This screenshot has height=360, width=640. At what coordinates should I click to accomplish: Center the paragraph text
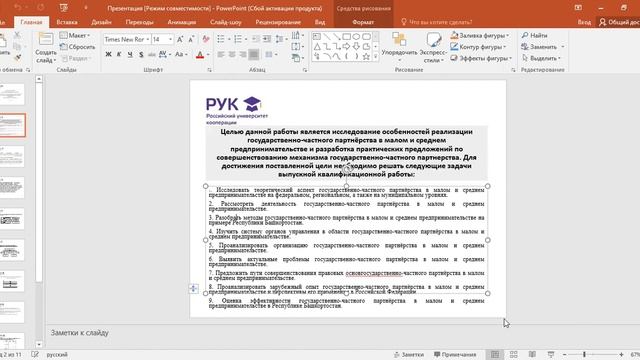pyautogui.click(x=232, y=54)
